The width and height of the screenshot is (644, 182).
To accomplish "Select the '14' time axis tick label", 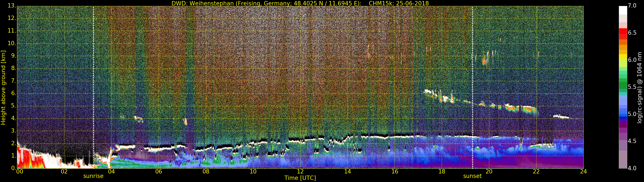I will coord(348,171).
